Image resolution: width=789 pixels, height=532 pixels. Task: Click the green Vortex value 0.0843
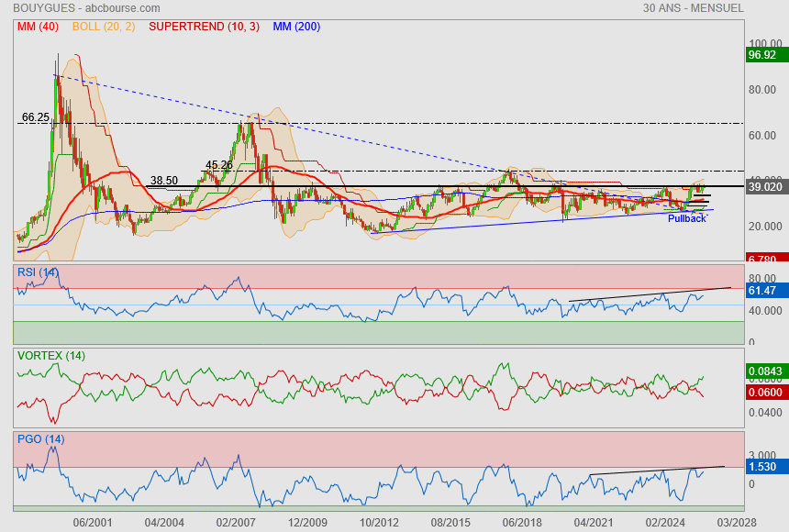(765, 371)
